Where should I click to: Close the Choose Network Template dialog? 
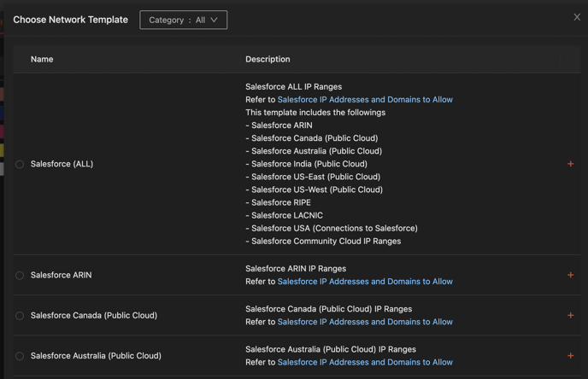click(577, 17)
